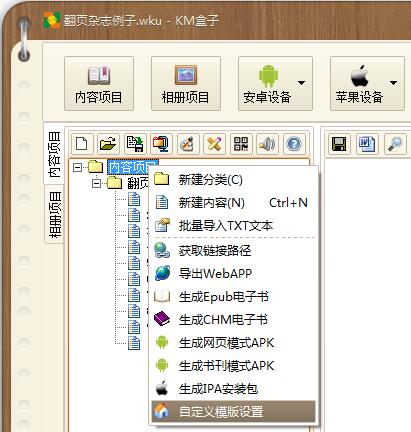Select the first document item in the tree
411x432 pixels.
(x=134, y=199)
